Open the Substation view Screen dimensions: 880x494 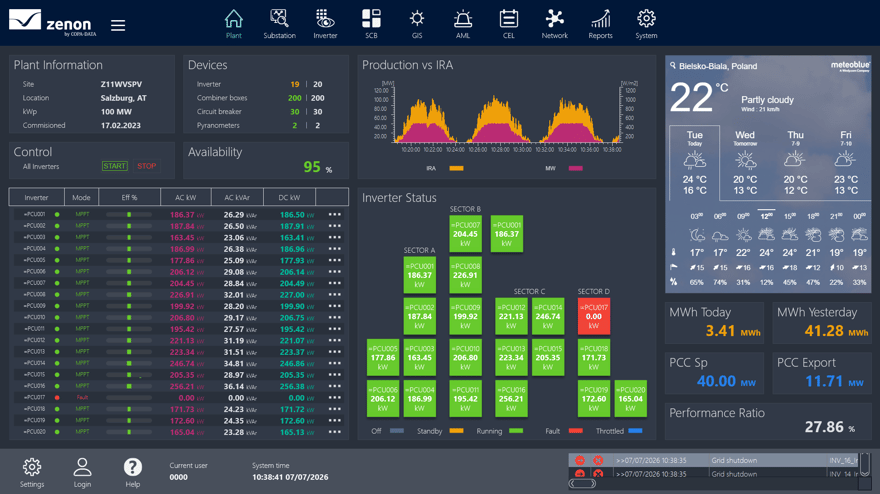click(279, 24)
